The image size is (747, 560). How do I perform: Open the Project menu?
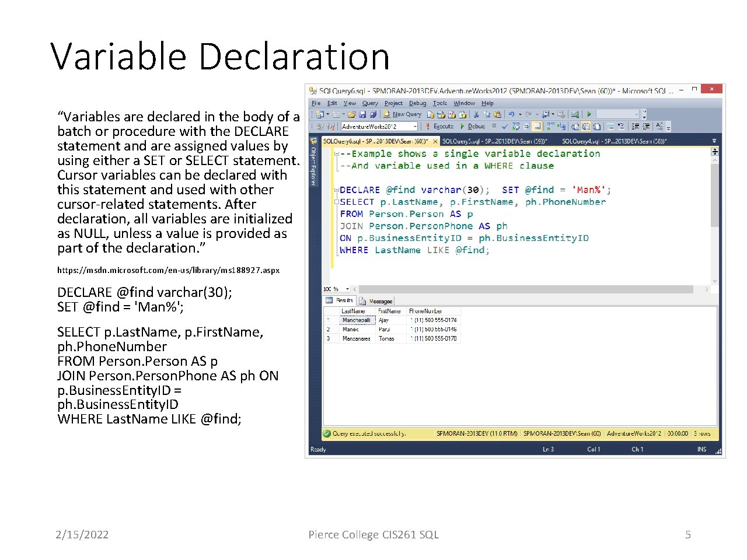(393, 103)
